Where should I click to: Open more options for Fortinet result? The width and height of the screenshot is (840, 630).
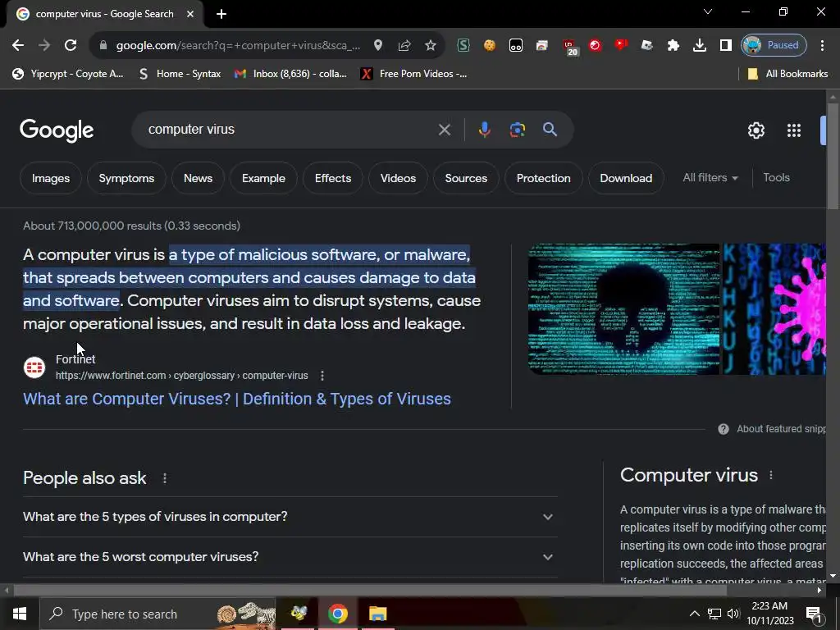[x=322, y=376]
